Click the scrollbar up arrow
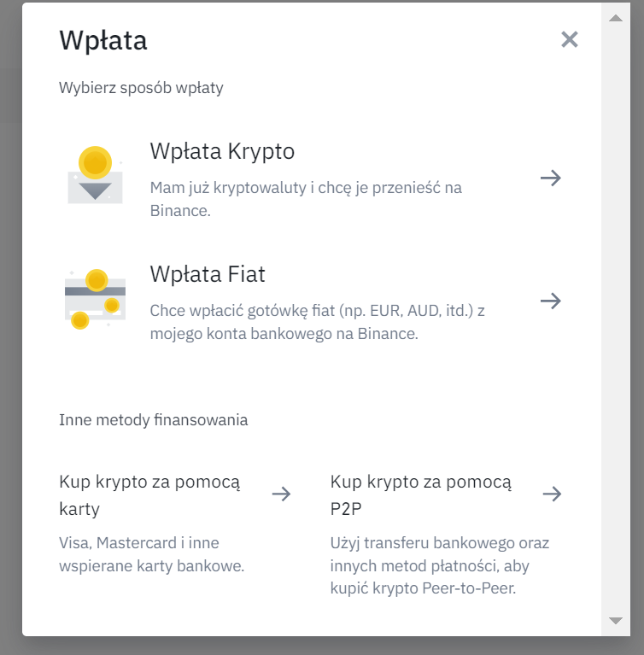Viewport: 644px width, 655px height. 615,17
